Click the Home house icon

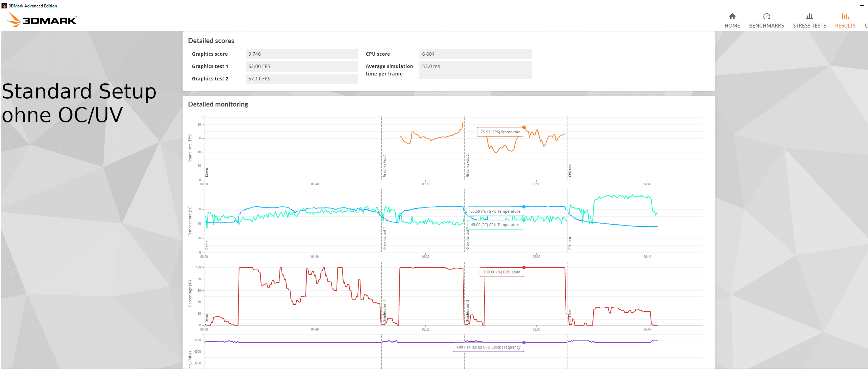(732, 16)
